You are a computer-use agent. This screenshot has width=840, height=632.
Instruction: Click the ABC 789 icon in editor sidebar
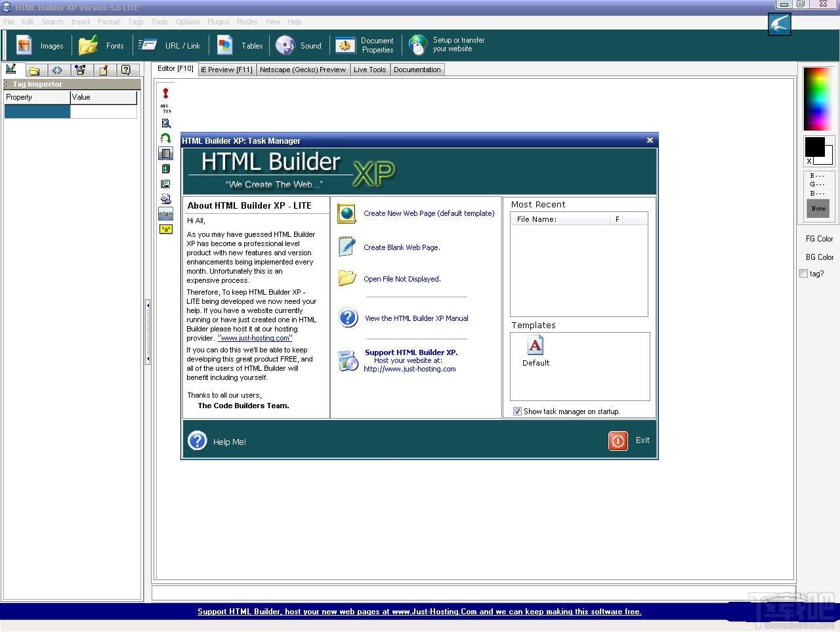(x=165, y=108)
